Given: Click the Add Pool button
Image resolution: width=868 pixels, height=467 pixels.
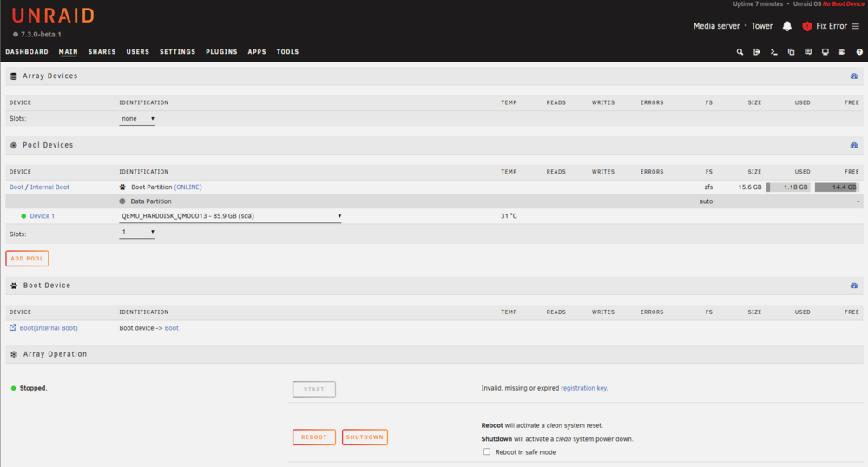Looking at the screenshot, I should (27, 259).
